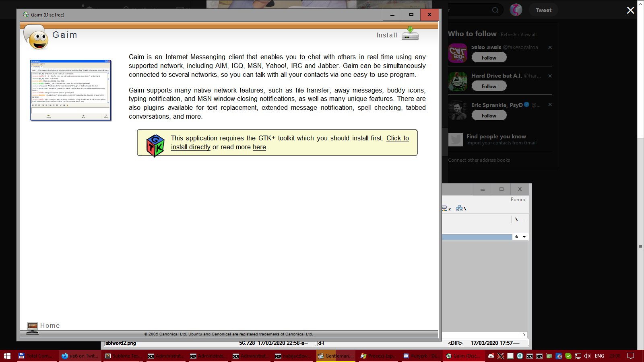This screenshot has width=644, height=362.
Task: Open the Gaim screenshot thumbnail
Action: [x=70, y=90]
